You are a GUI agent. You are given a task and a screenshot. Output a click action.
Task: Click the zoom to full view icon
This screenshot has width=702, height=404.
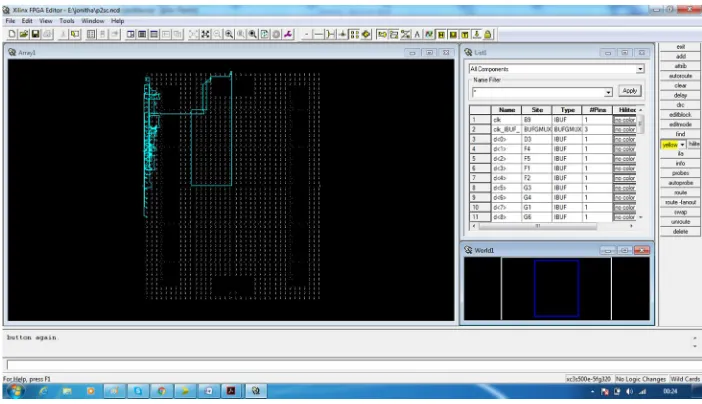click(205, 34)
